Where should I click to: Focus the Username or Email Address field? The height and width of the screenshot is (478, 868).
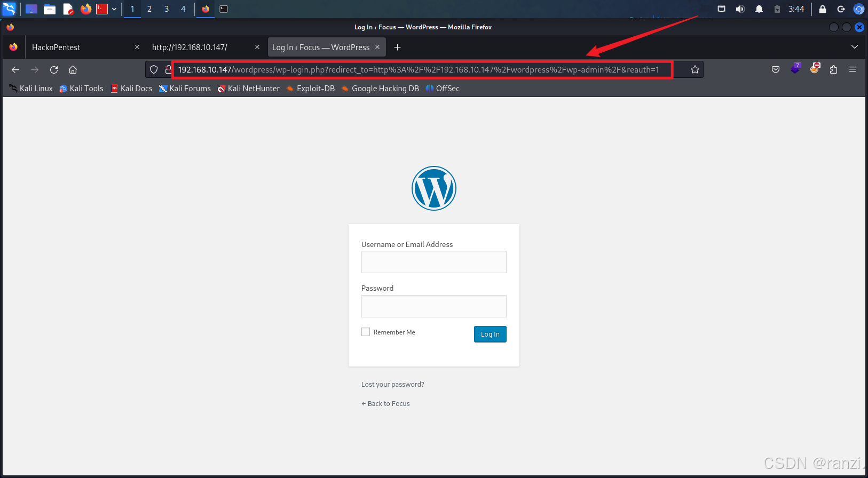tap(434, 262)
